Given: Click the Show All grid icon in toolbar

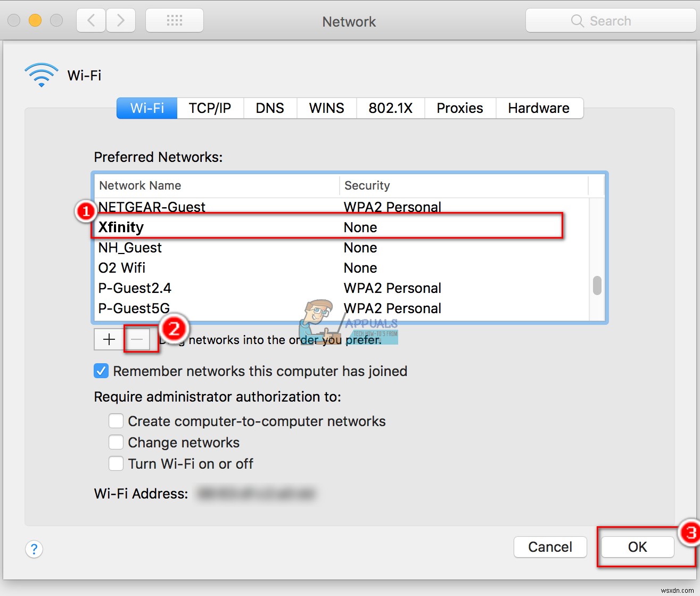Looking at the screenshot, I should [x=174, y=20].
